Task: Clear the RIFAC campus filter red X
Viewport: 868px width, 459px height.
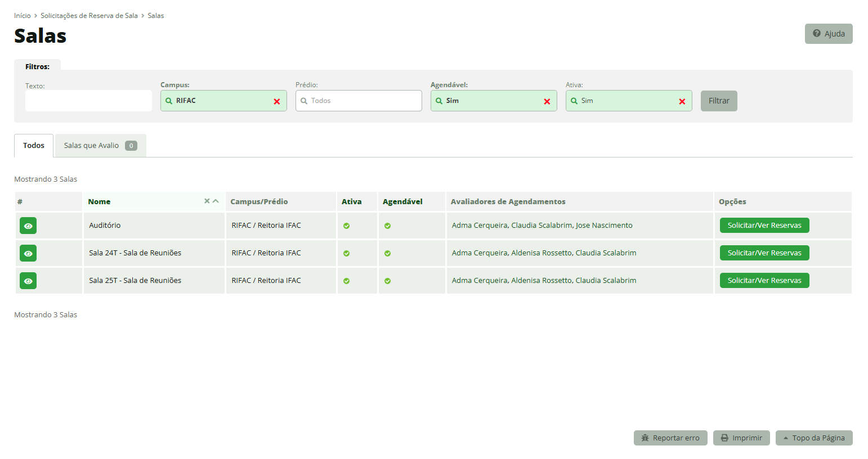Action: [277, 101]
